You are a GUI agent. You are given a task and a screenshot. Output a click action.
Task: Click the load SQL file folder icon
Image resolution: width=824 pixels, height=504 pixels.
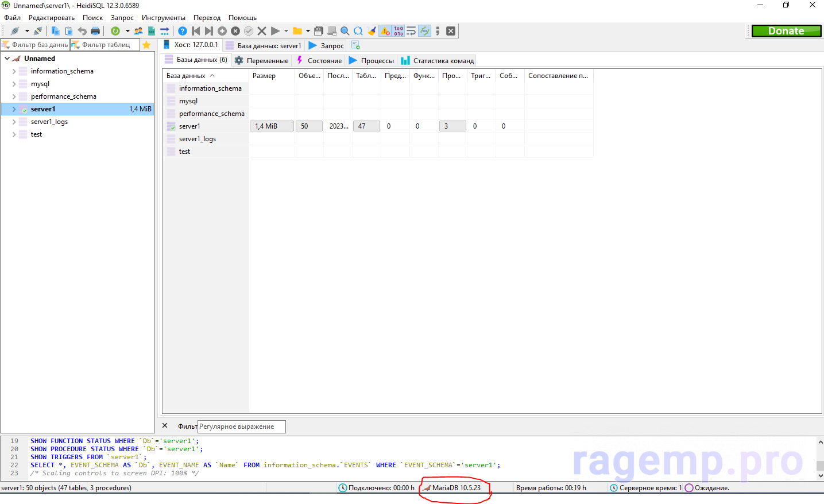(x=297, y=31)
